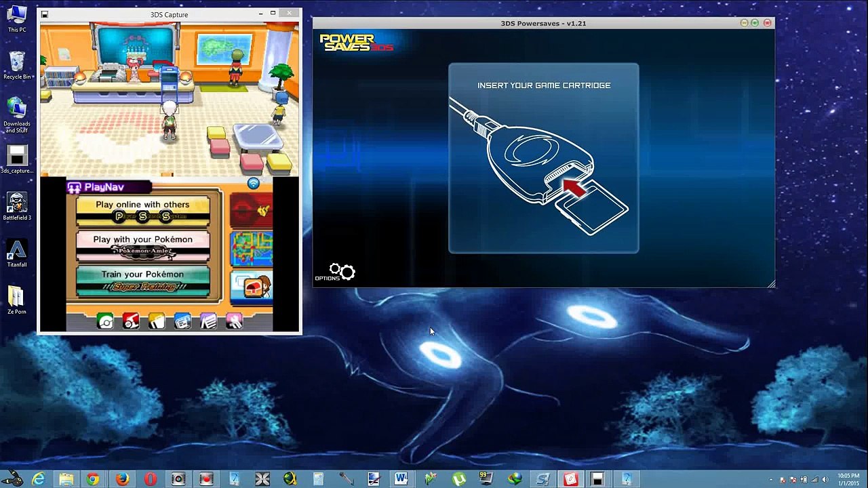The height and width of the screenshot is (488, 868).
Task: Open the volume control in system tray
Action: (x=825, y=480)
